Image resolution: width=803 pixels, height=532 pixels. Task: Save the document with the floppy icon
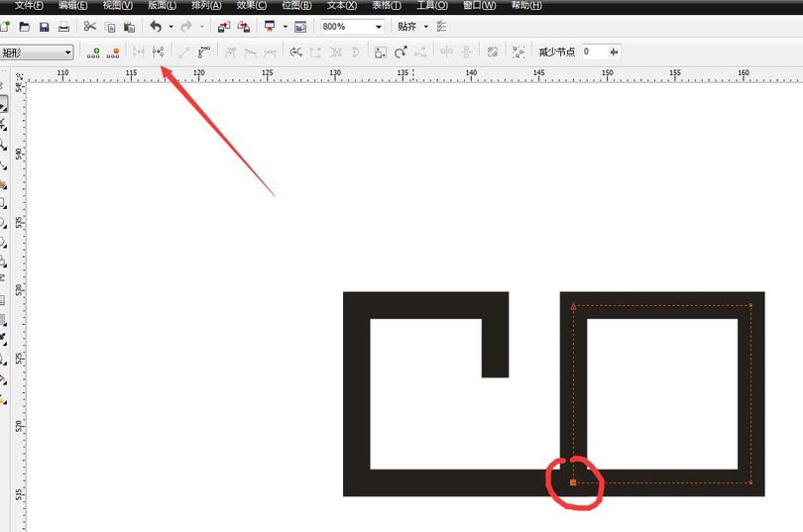(x=44, y=27)
